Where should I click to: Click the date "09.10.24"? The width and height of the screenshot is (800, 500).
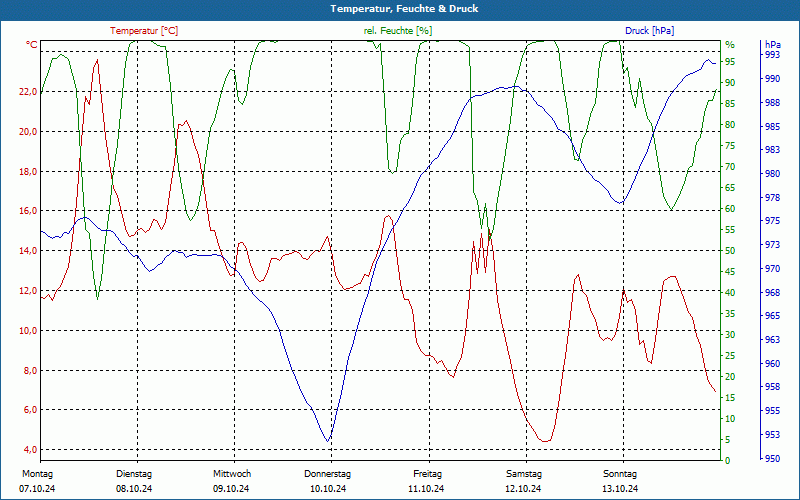click(x=231, y=489)
